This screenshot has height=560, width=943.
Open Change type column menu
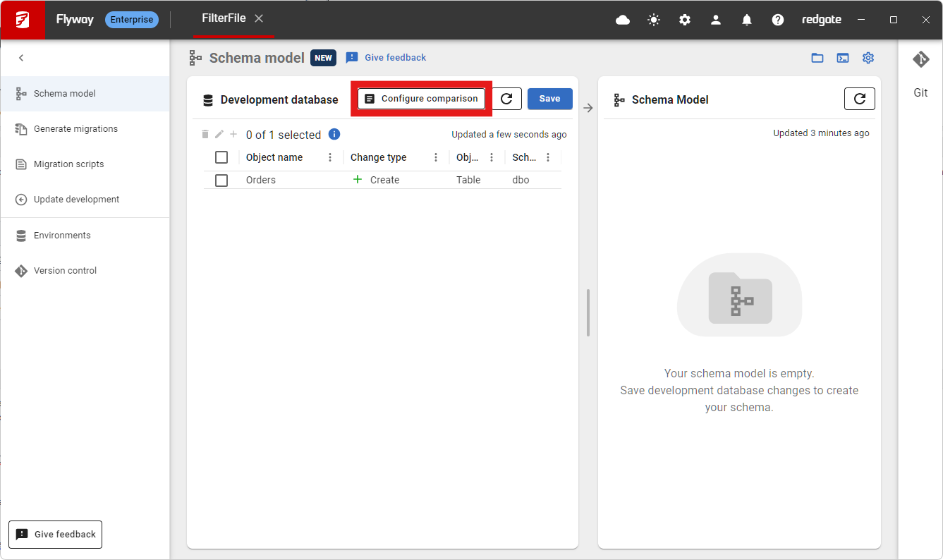tap(436, 157)
